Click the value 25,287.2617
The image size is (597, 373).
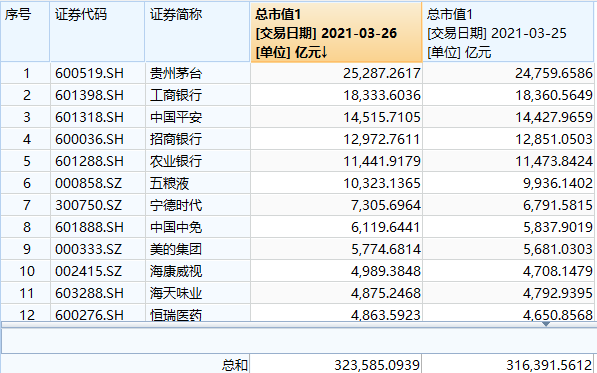382,73
